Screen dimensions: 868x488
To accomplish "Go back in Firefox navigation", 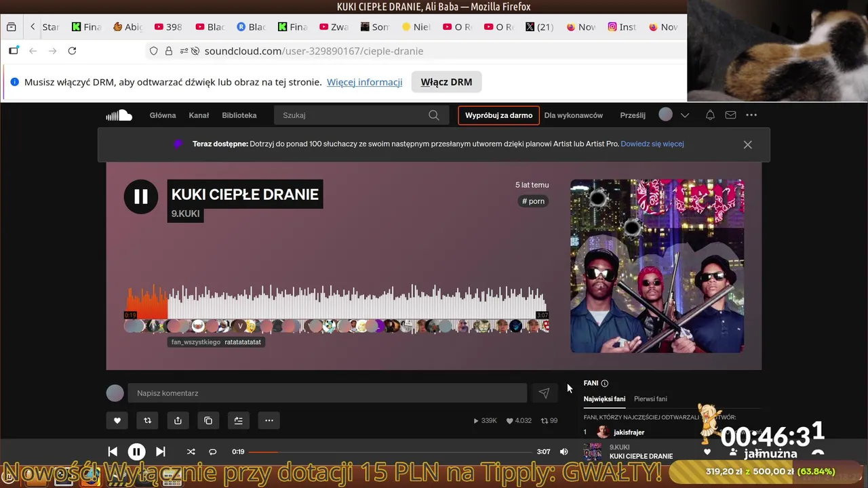I will (x=33, y=51).
